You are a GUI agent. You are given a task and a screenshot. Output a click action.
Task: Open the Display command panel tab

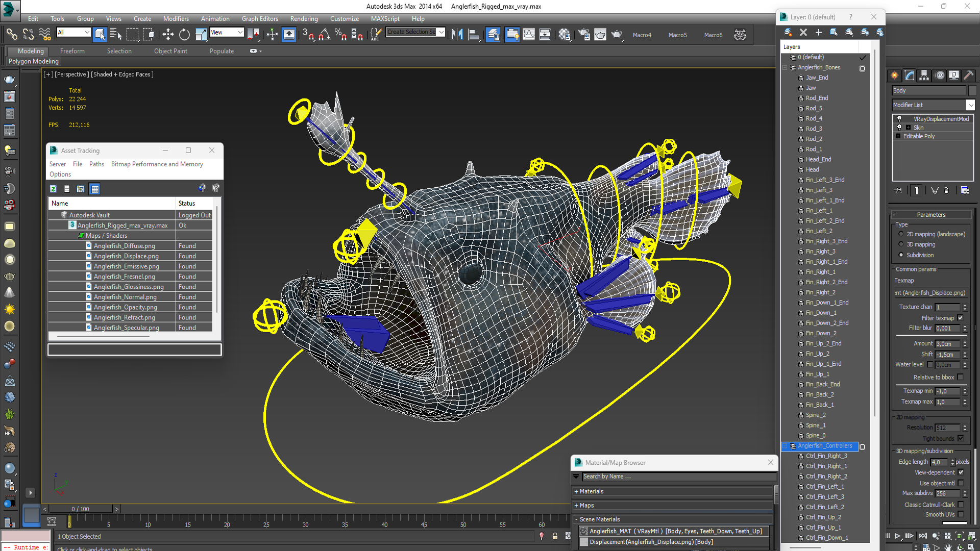point(954,76)
